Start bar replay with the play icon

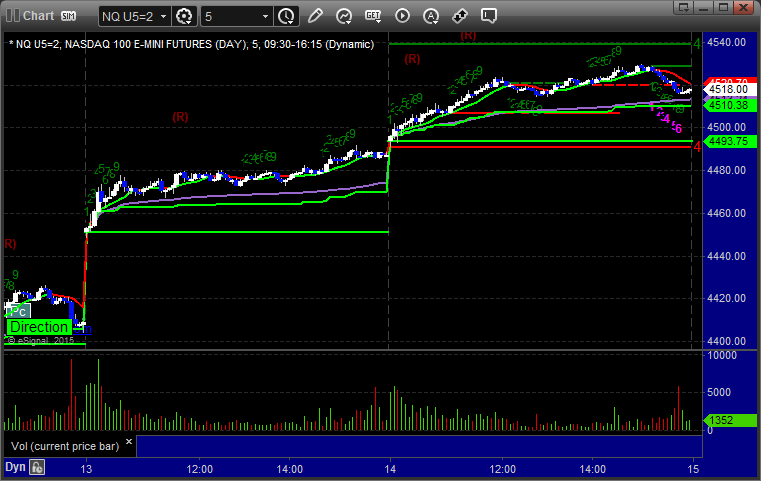(402, 16)
